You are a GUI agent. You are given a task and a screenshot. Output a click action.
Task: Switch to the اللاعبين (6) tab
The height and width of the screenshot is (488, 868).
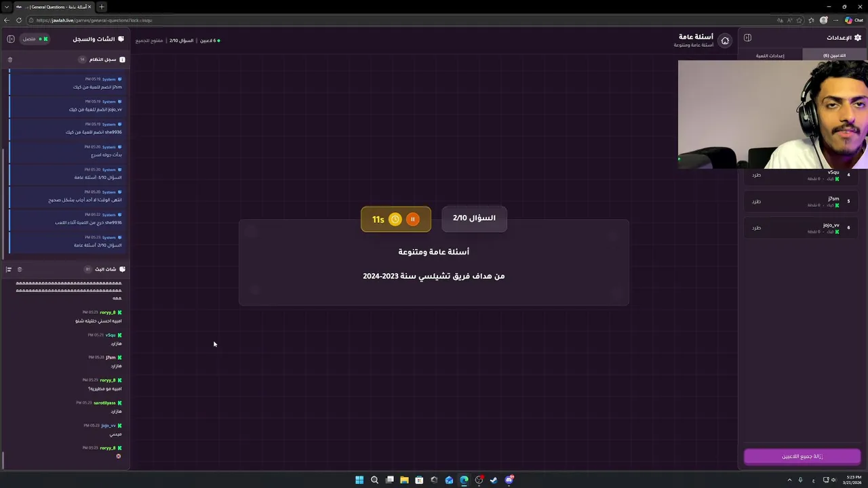tap(835, 56)
